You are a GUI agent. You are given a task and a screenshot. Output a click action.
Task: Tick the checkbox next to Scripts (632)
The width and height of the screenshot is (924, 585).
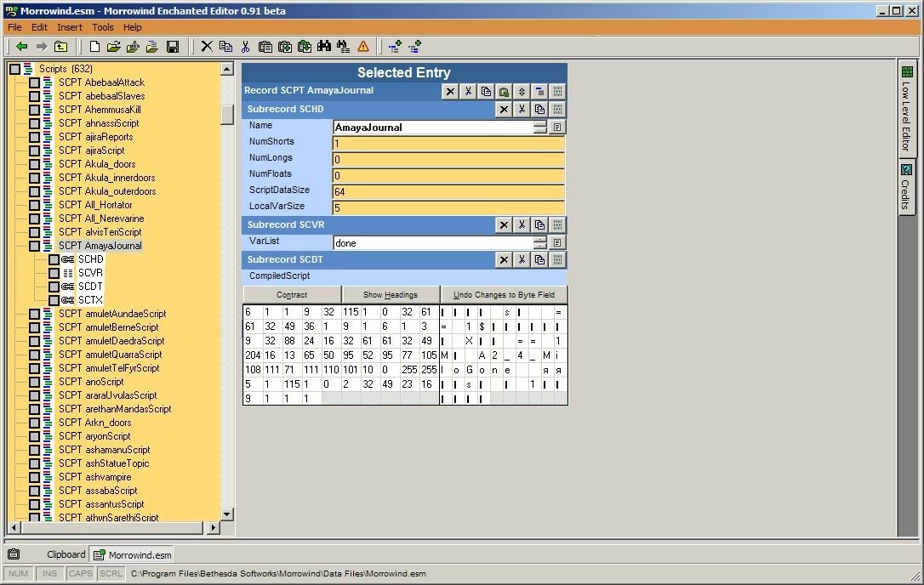(15, 69)
